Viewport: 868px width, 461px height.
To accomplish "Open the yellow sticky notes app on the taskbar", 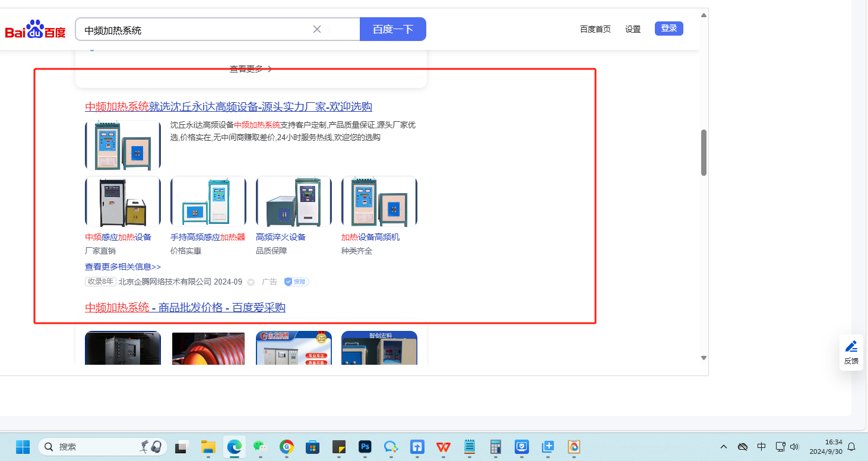I will [x=339, y=447].
